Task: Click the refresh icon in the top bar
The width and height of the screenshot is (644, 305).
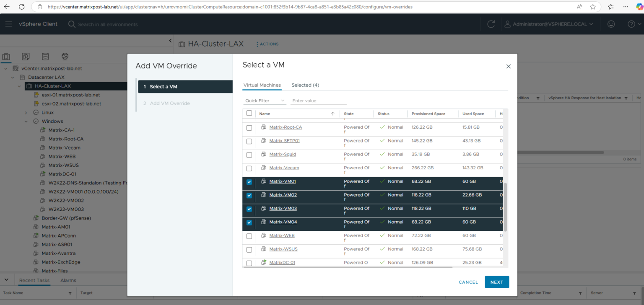Action: [491, 24]
